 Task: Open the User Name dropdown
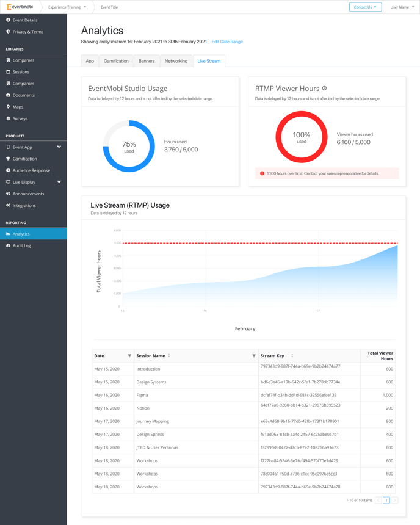tap(402, 7)
